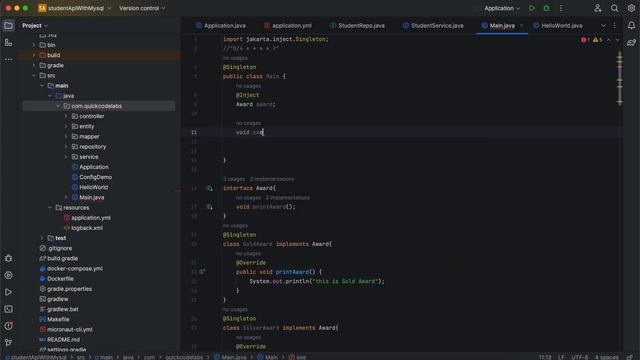
Task: Click gutter icon beside void printAward()
Action: click(x=209, y=207)
